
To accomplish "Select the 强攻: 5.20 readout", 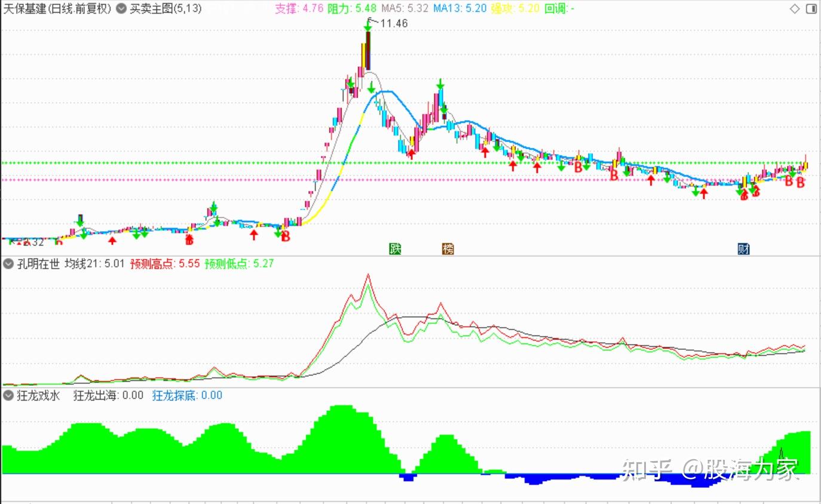I will (x=515, y=9).
